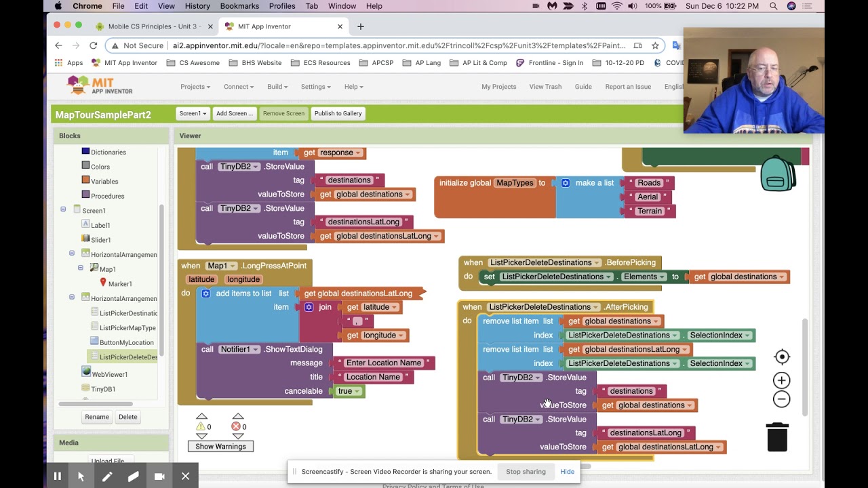This screenshot has width=868, height=488.
Task: Click the blue gear on the join block
Action: point(309,307)
